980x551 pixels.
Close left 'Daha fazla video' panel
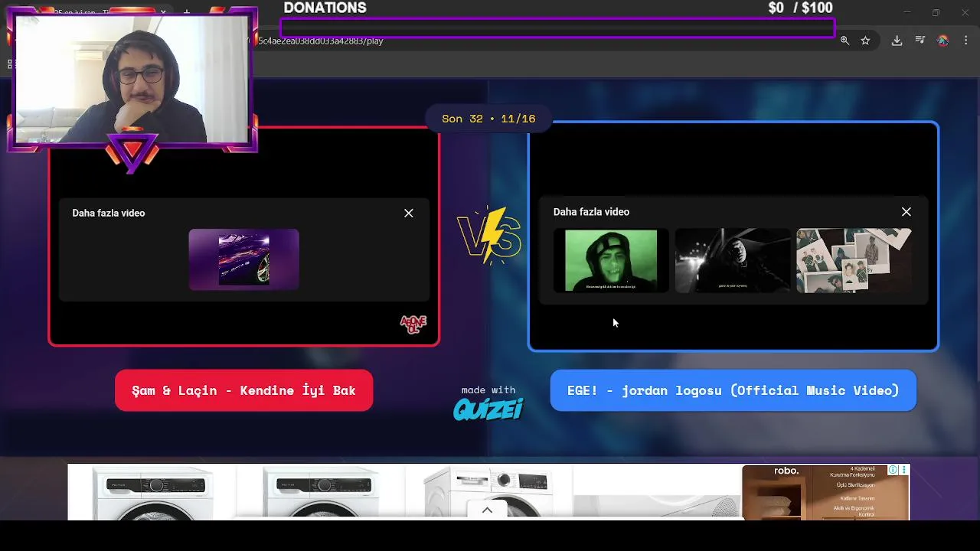409,214
